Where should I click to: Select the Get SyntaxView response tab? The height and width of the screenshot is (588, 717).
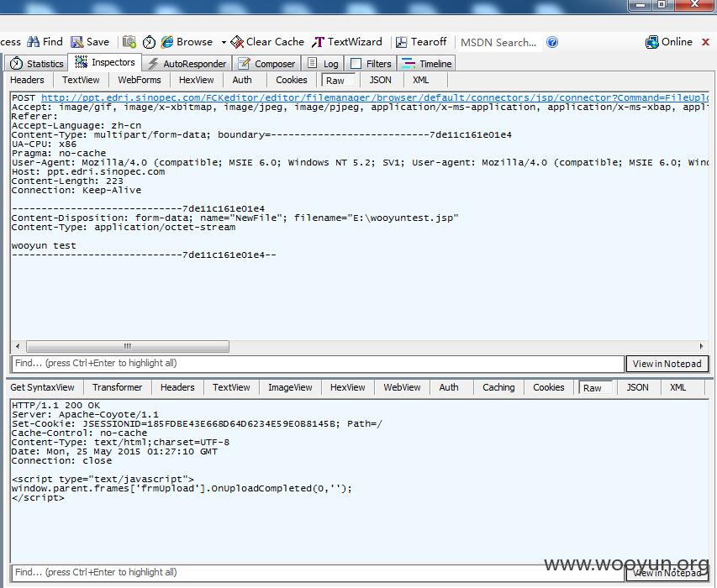point(43,387)
